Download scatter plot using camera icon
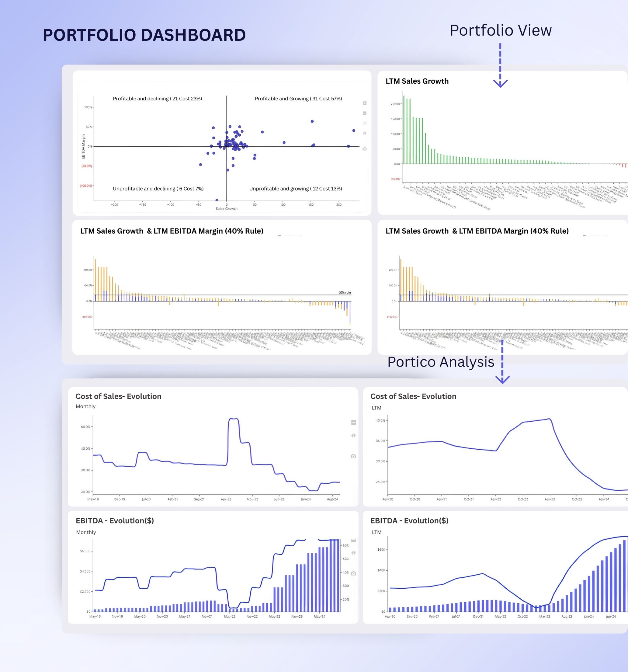628x672 pixels. pos(364,149)
